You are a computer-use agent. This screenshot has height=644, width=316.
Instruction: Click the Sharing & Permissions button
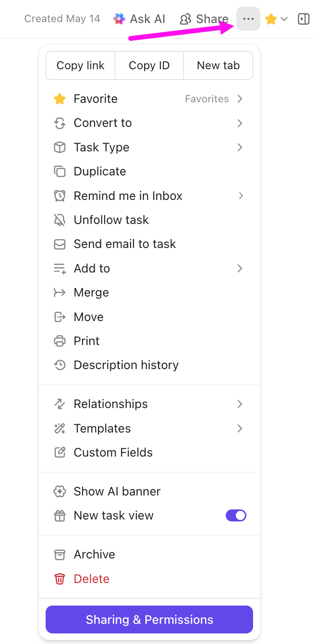click(149, 619)
